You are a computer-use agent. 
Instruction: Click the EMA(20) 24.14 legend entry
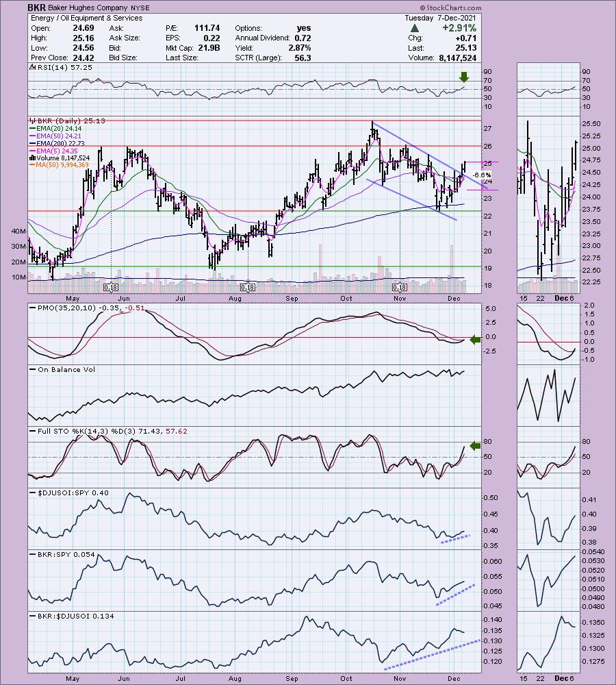coord(60,129)
